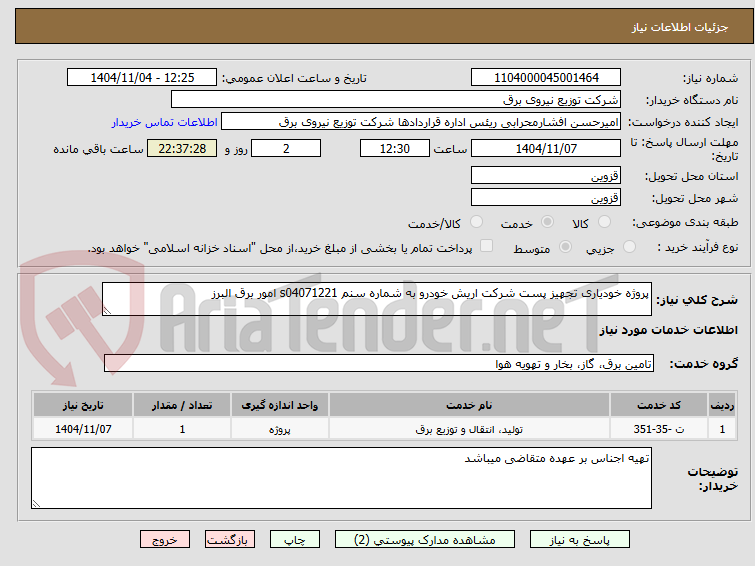Viewport: 755px width, 566px height.
Task: Click the need date cell 1404/11/07 in table
Action: 83,429
